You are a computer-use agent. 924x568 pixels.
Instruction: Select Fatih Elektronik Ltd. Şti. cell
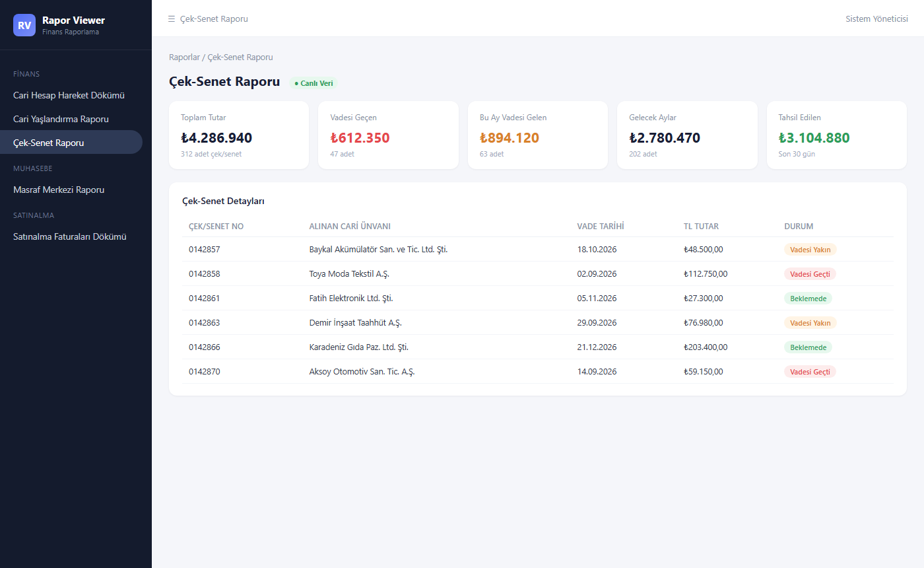[351, 299]
